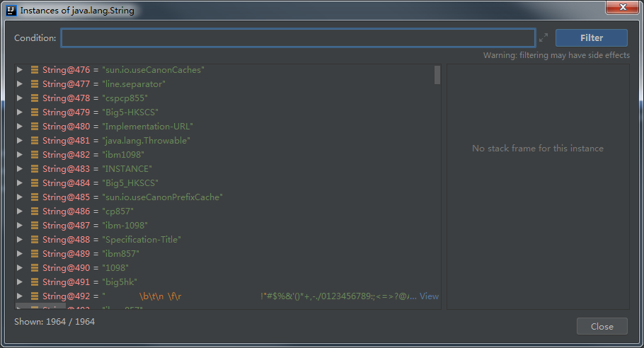Select the "ibm857" String@489 row

click(x=228, y=254)
